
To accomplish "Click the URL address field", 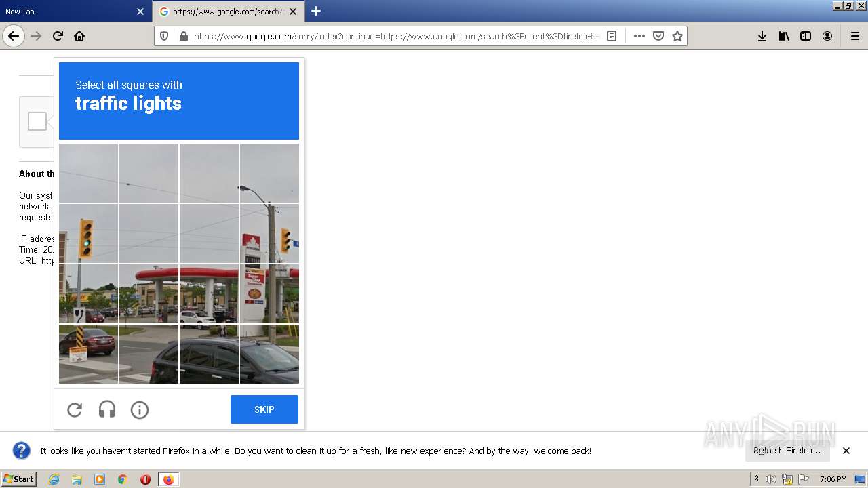I will pyautogui.click(x=397, y=36).
